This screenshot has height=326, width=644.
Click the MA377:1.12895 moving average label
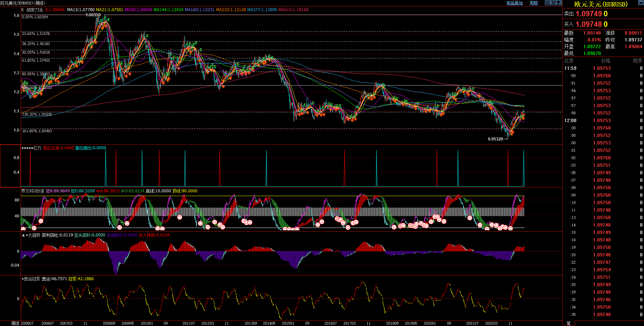tap(262, 10)
